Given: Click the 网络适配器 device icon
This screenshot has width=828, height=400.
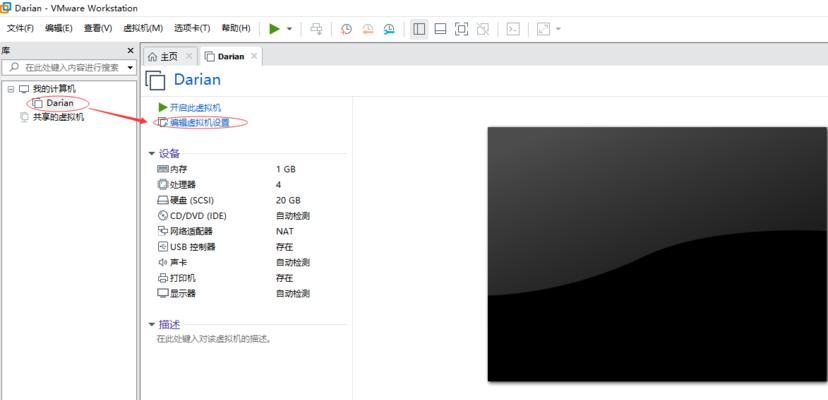Looking at the screenshot, I should [163, 231].
